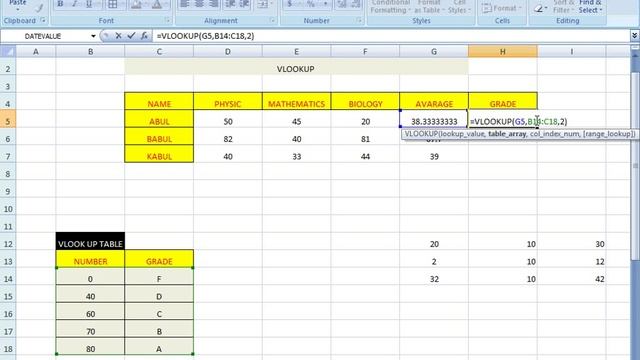Merge and center the selected cells

[263, 4]
